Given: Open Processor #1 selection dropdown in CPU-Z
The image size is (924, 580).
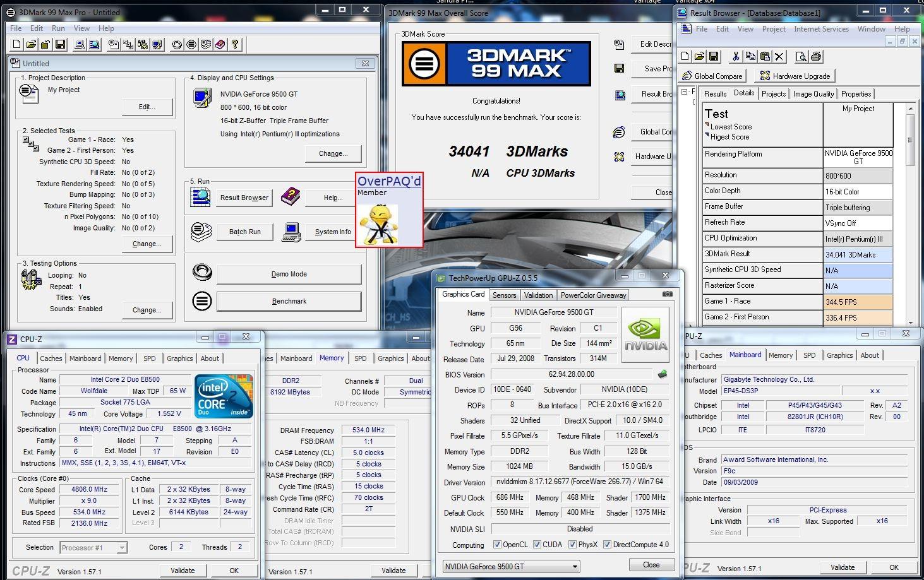Looking at the screenshot, I should pyautogui.click(x=93, y=548).
